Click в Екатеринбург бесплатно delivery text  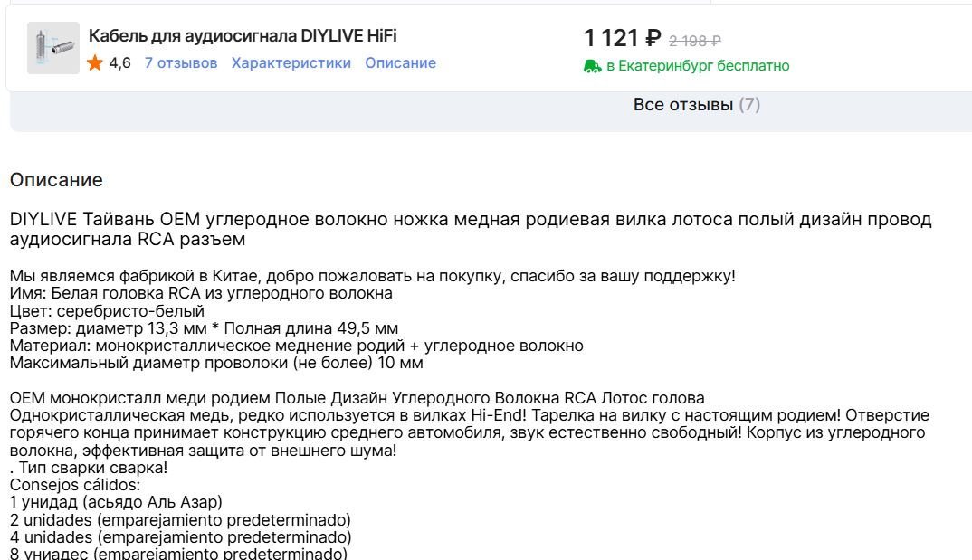tap(698, 66)
